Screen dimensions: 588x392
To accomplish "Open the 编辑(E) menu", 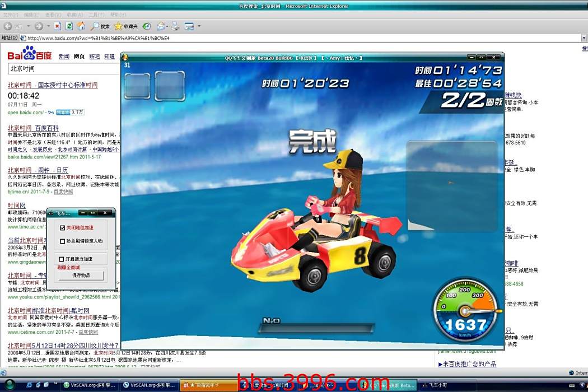I will pyautogui.click(x=31, y=15).
